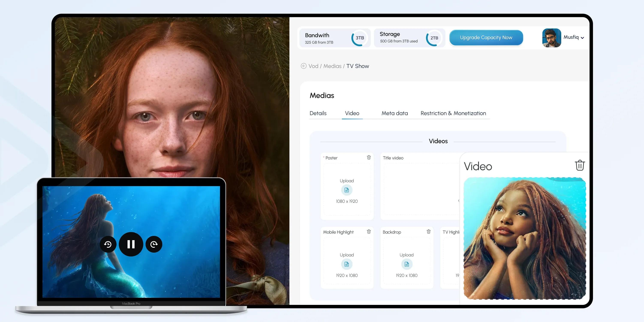Image resolution: width=644 pixels, height=322 pixels.
Task: Click the Mobile Highlight upload file icon
Action: click(x=347, y=264)
